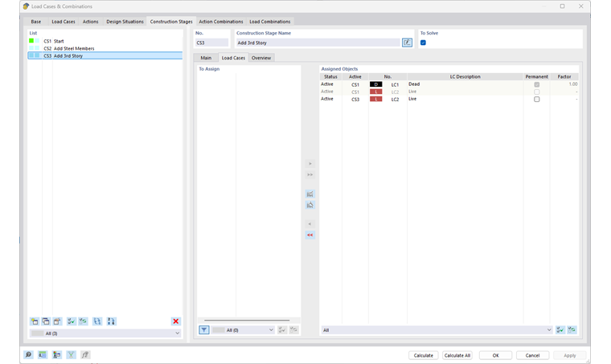Click the Apply button
Viewport: 611px width, 364px height.
[569, 355]
